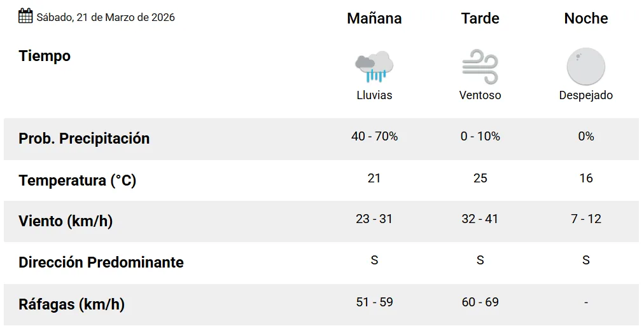
Task: Click the calendar icon beside the date
Action: (25, 17)
